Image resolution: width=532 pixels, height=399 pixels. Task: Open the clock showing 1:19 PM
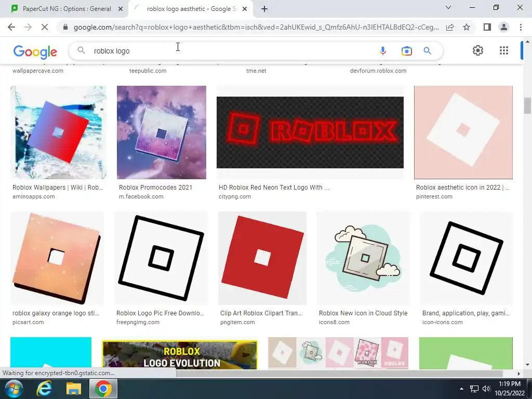pos(509,389)
